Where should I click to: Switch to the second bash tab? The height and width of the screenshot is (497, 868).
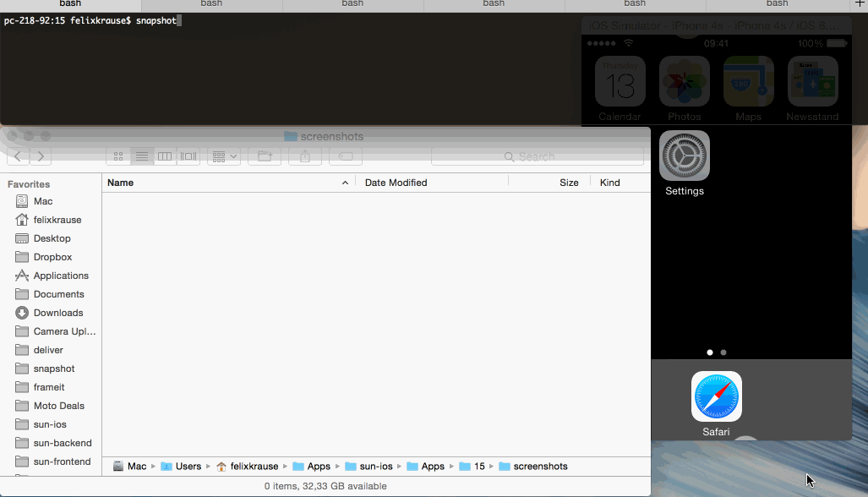[210, 4]
